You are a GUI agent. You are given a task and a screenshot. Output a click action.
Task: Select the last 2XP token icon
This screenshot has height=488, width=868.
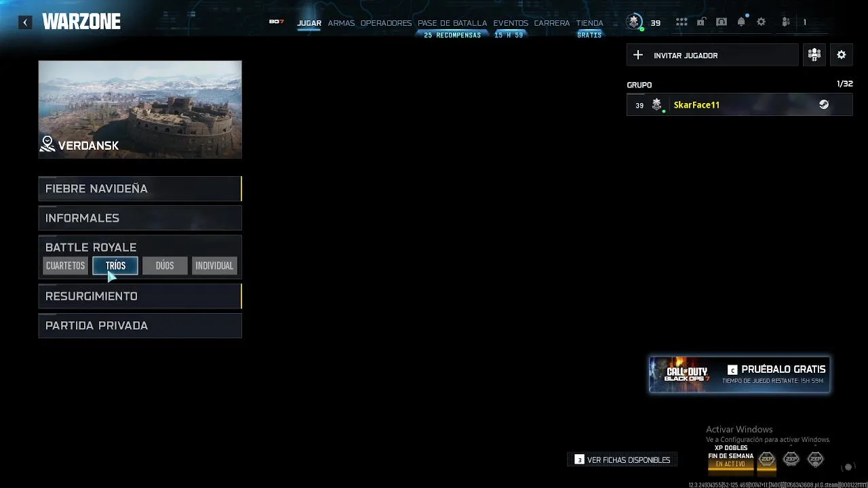(x=816, y=460)
